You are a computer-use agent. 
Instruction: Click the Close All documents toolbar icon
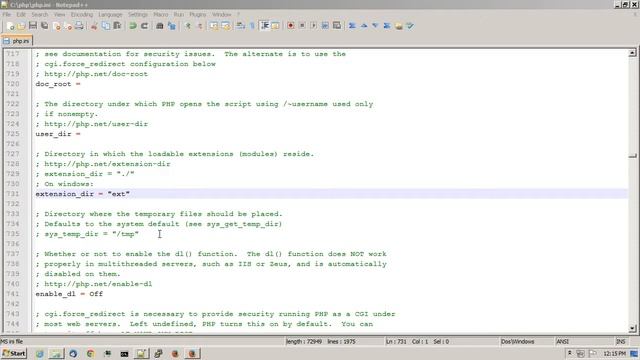pos(68,26)
